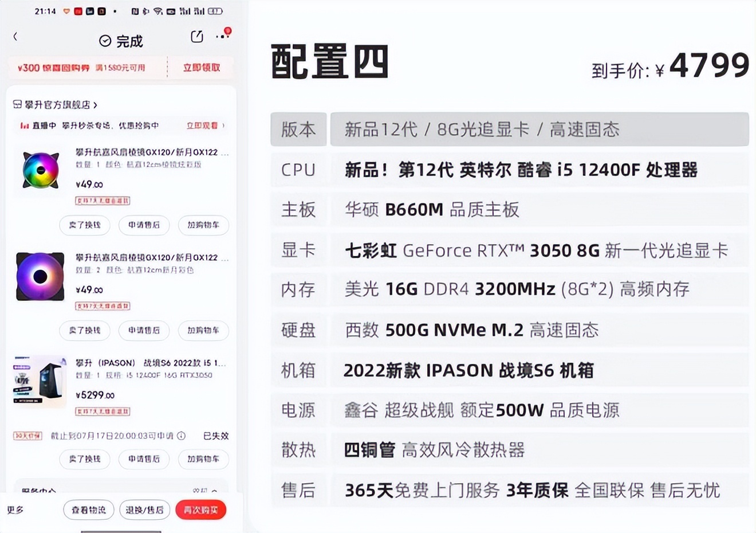Screen dimensions: 756x533
Task: Tap 加购物车 under the first fan item
Action: (203, 225)
